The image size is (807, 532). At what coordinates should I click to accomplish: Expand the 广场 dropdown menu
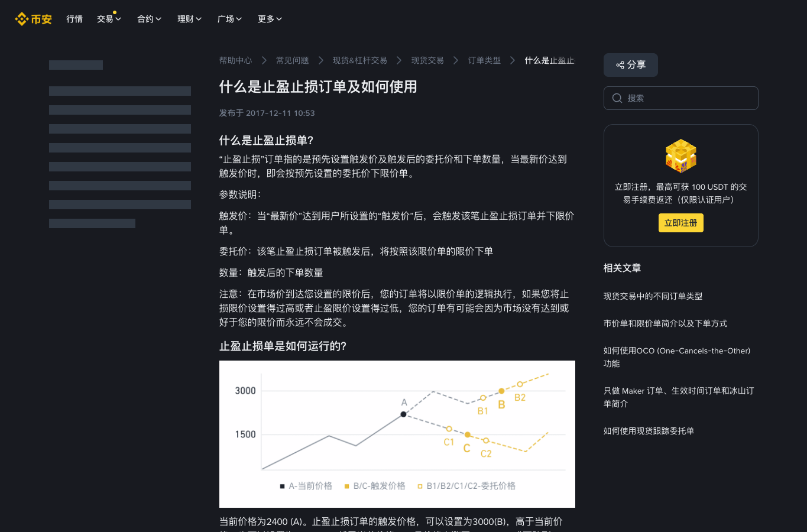pyautogui.click(x=230, y=19)
